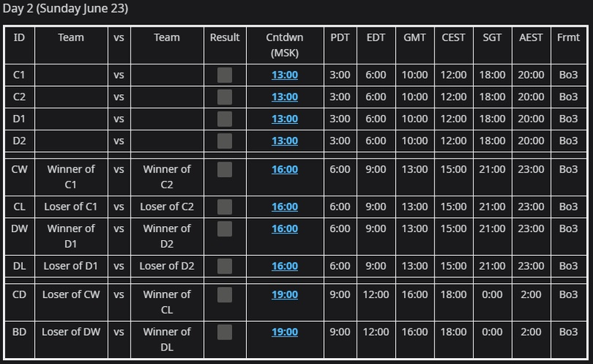Open the 19:00 countdown link for CD

coord(285,294)
